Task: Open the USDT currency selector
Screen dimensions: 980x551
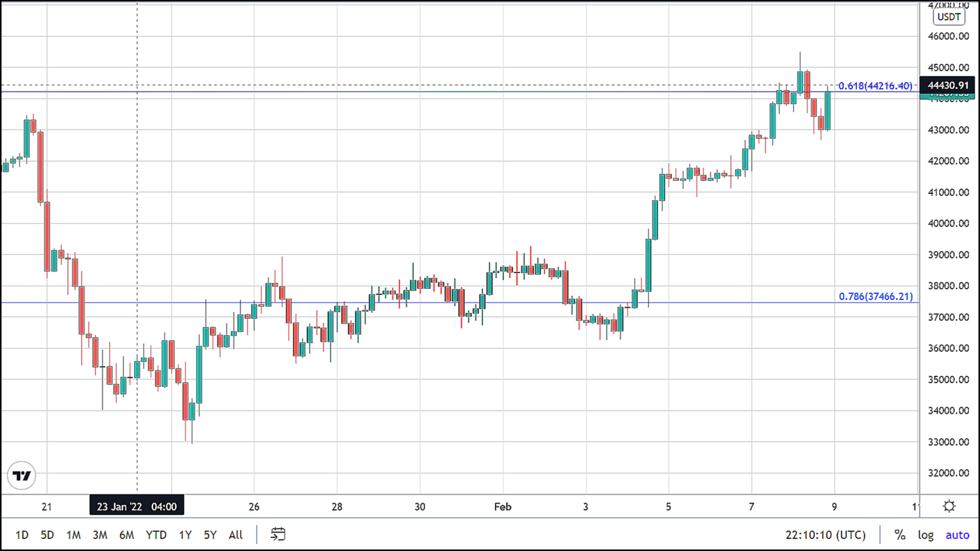Action: point(949,17)
